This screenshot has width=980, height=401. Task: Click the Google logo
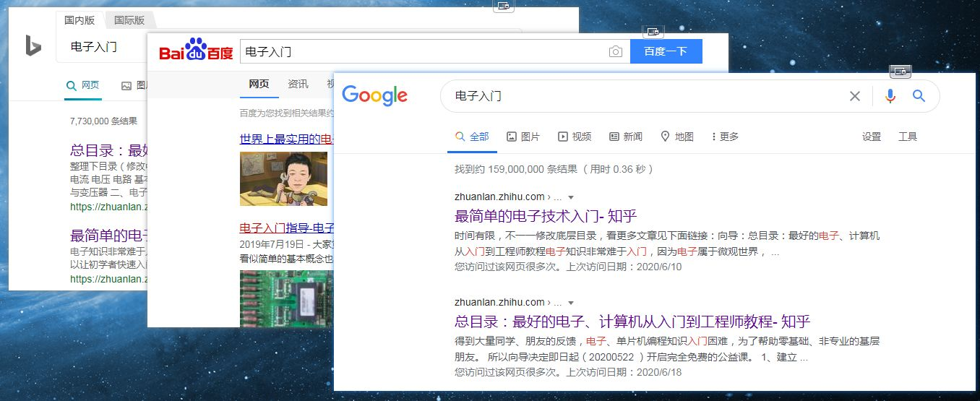(374, 95)
